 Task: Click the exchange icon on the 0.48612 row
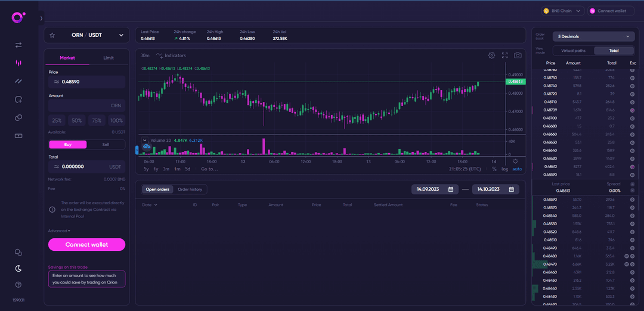(x=633, y=167)
